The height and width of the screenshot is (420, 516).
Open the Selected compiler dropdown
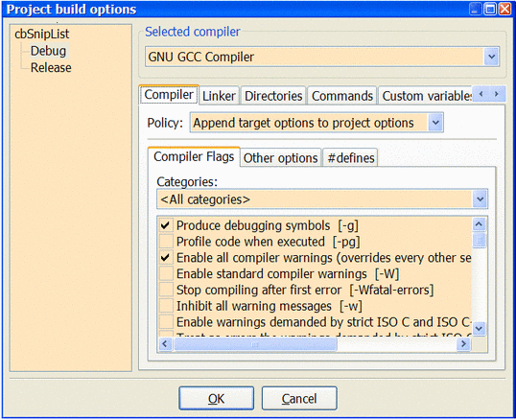[492, 57]
